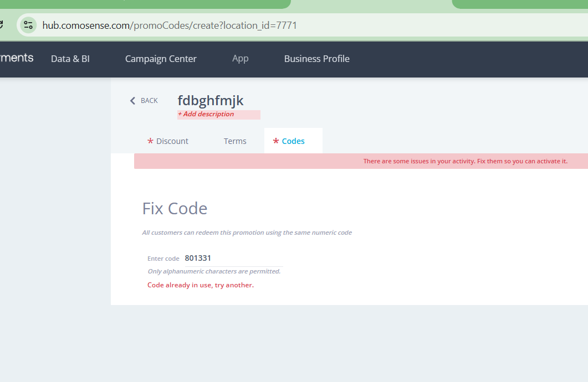Click the red asterisk beside Codes
The width and height of the screenshot is (588, 382).
276,142
